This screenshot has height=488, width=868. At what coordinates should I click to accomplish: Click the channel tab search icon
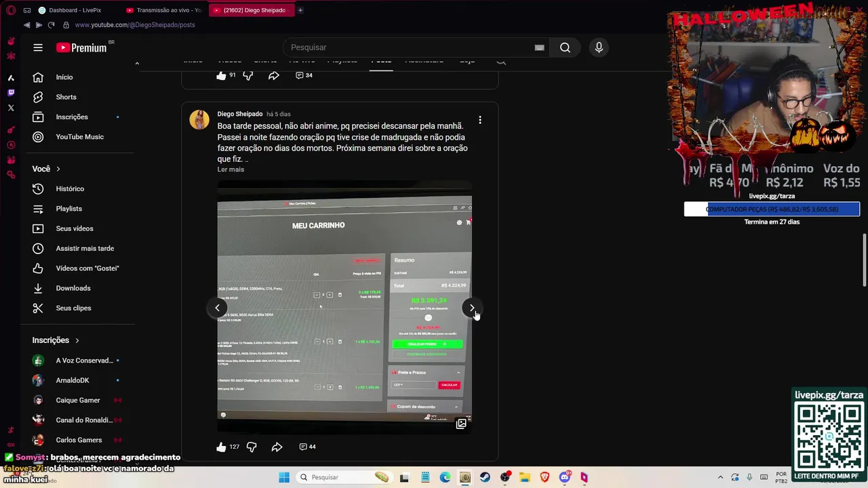(501, 61)
